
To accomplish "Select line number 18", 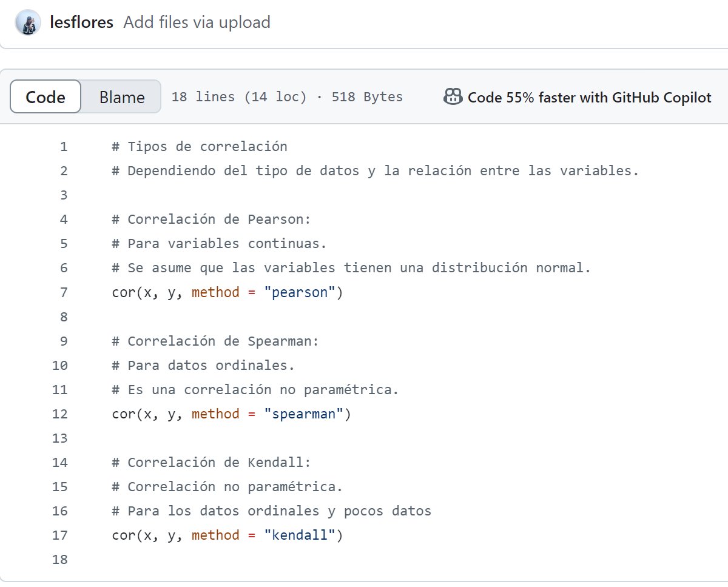I will [60, 559].
